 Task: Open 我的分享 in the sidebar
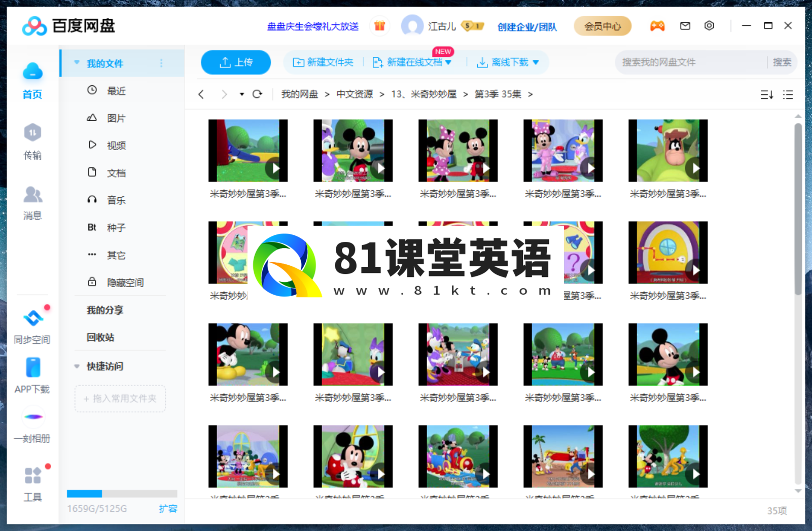pyautogui.click(x=105, y=310)
